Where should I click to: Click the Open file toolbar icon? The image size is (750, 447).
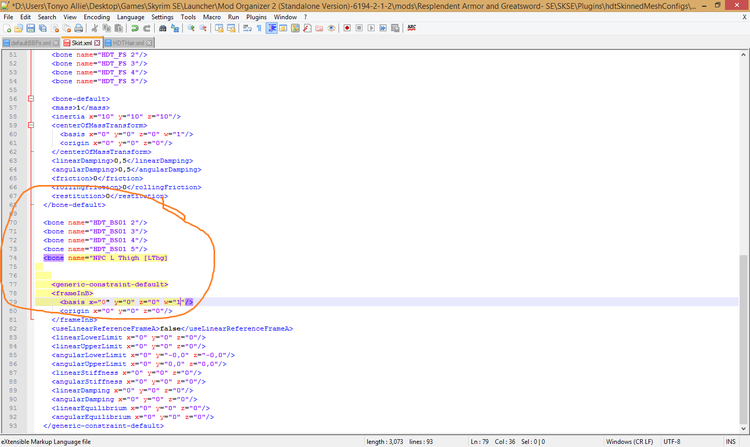click(x=19, y=29)
